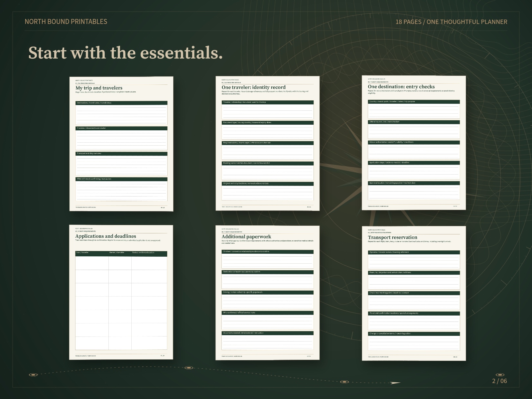The height and width of the screenshot is (399, 532).
Task: Open the 'Transport reservation' page thumbnail
Action: click(414, 293)
